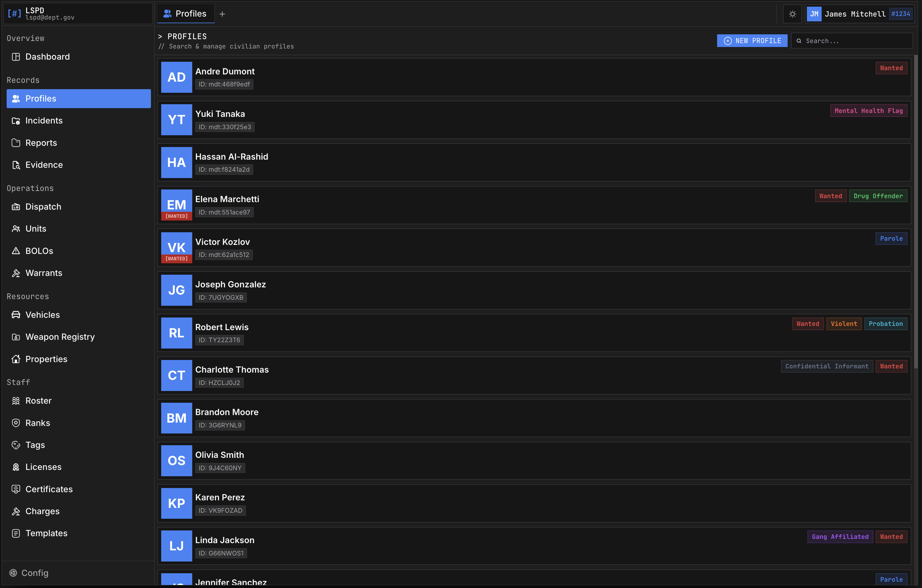This screenshot has height=588, width=922.
Task: Open the Dispatch page
Action: coord(43,207)
